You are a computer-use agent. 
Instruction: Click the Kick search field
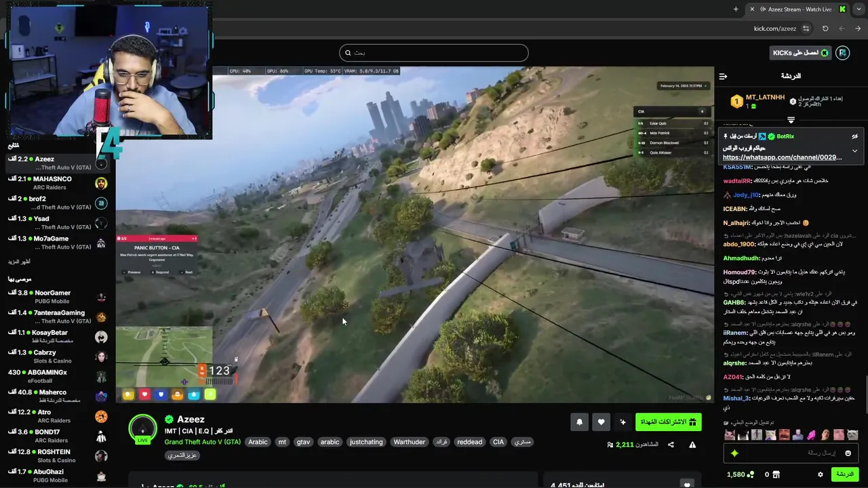pyautogui.click(x=434, y=53)
